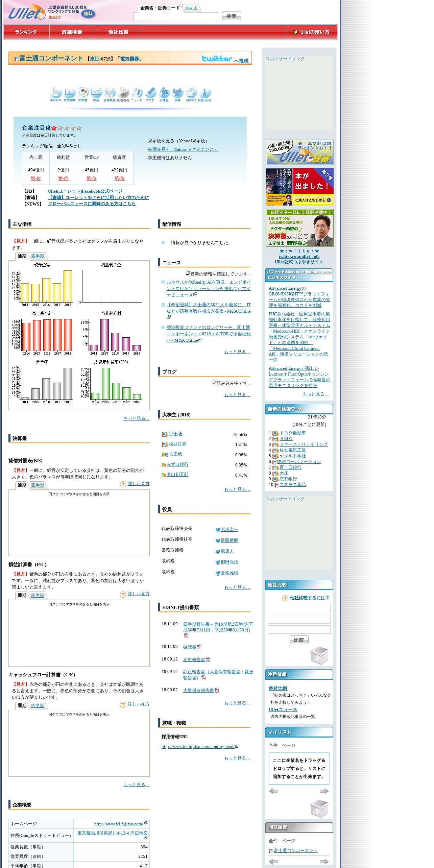
Task: Focus the company name search field
Action: click(x=176, y=16)
